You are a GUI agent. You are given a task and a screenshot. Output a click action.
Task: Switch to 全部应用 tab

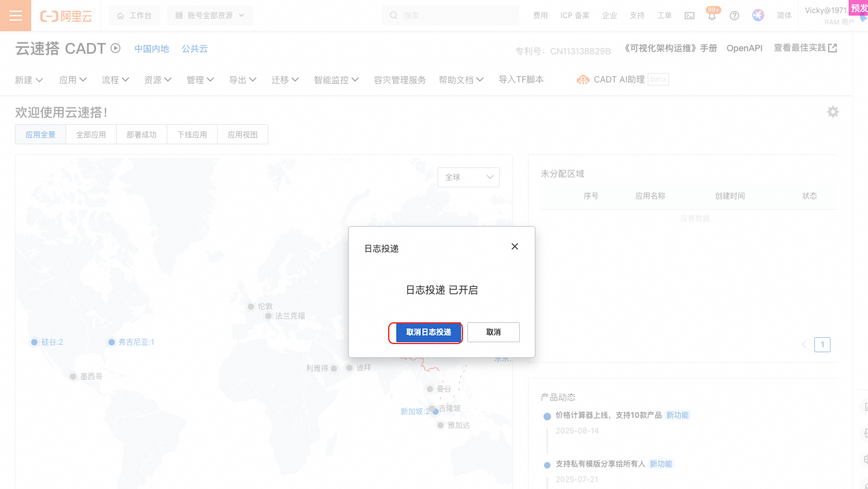click(91, 134)
